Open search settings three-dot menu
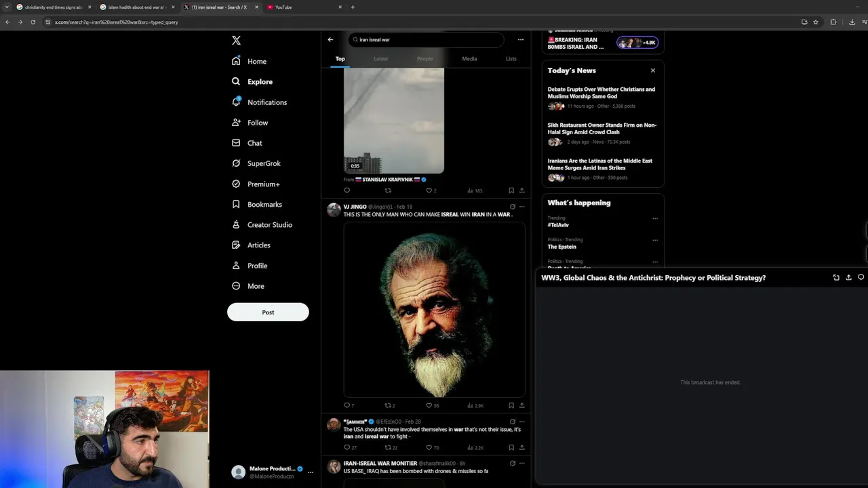 click(x=521, y=39)
